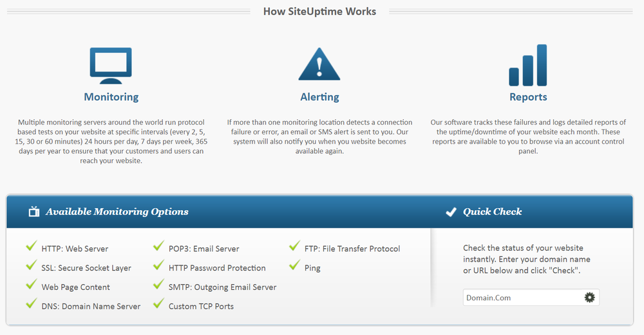The height and width of the screenshot is (335, 644).
Task: Select the HTTP: Web Server text
Action: pyautogui.click(x=75, y=249)
